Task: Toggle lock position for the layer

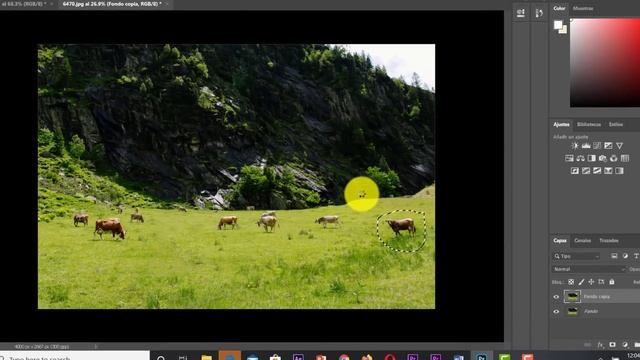Action: (591, 282)
